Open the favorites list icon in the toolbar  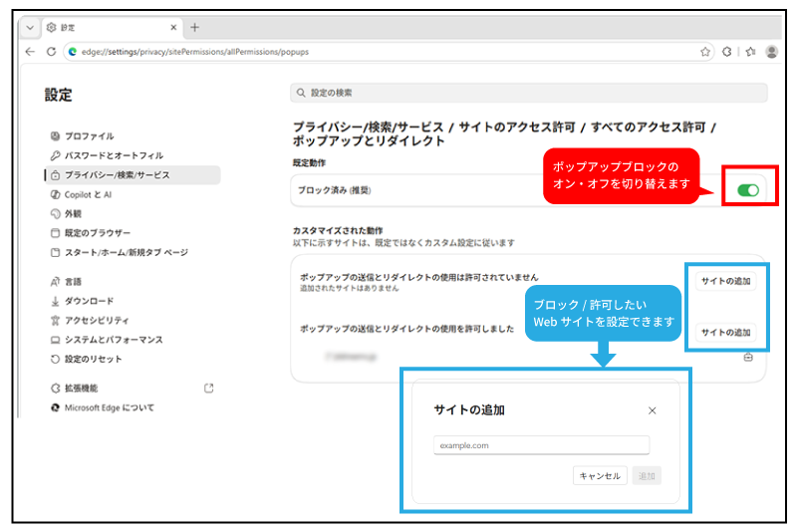[750, 52]
